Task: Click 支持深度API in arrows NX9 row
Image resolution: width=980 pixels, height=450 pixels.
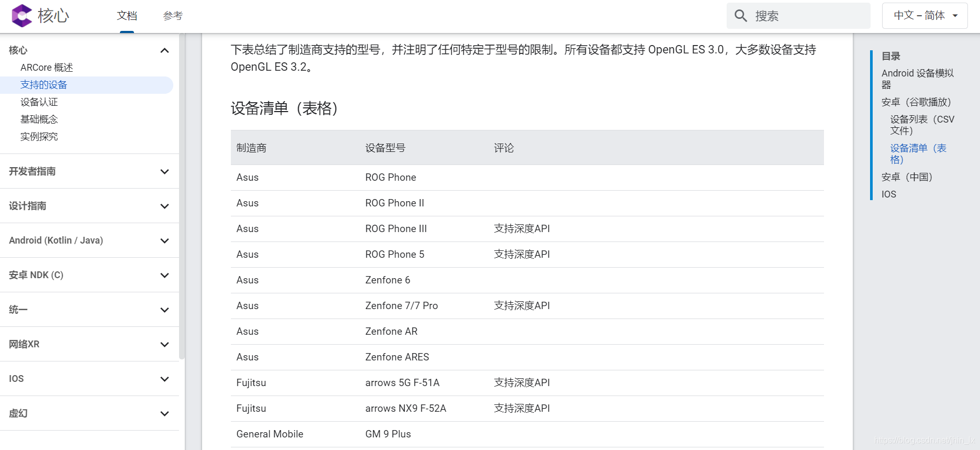Action: coord(522,409)
